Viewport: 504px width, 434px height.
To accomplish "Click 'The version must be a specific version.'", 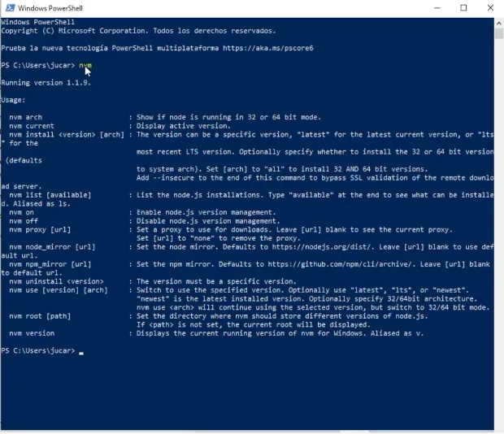I will pos(216,281).
